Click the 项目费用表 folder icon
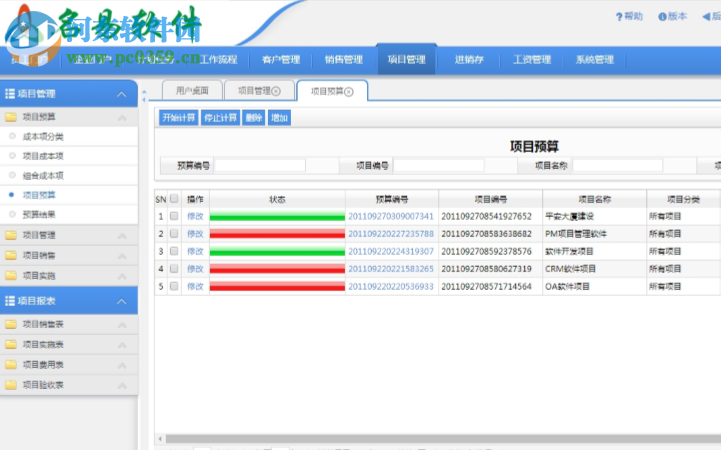Viewport: 721px width, 450px height. tap(11, 365)
